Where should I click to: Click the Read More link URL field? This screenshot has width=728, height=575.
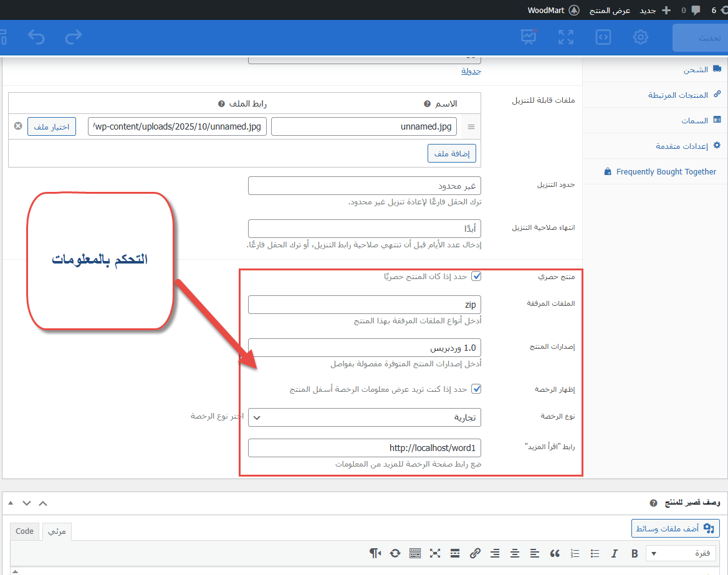(x=365, y=448)
